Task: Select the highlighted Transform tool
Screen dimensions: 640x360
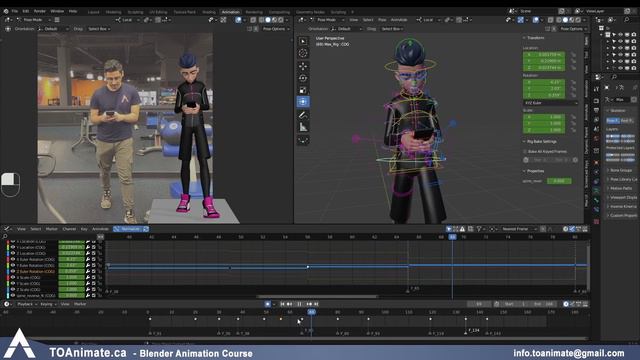Action: 303,102
